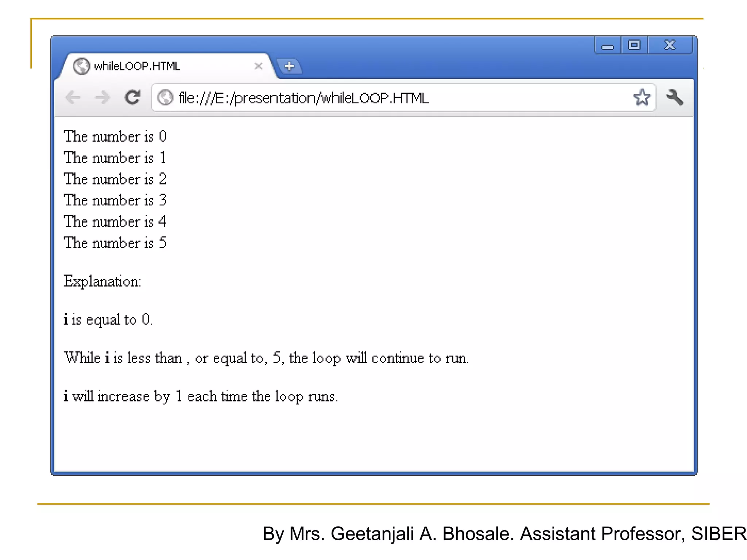This screenshot has width=747, height=560.
Task: Minimize the browser window
Action: coord(608,46)
